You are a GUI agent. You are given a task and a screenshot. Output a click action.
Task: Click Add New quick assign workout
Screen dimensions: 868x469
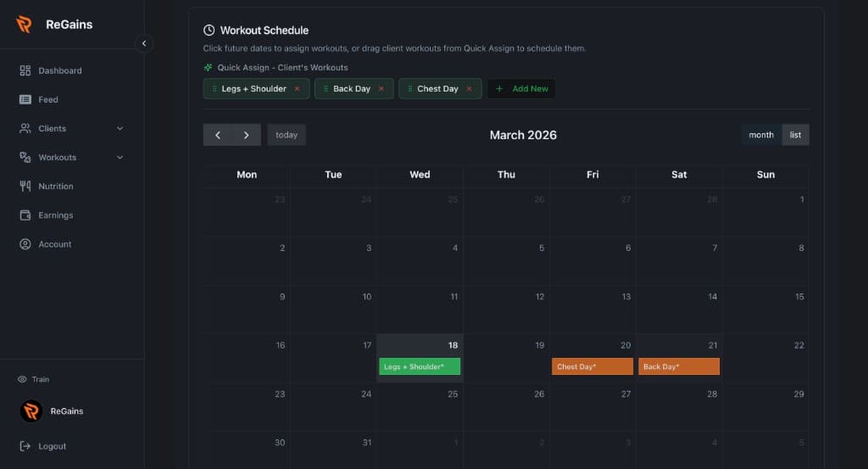(521, 89)
